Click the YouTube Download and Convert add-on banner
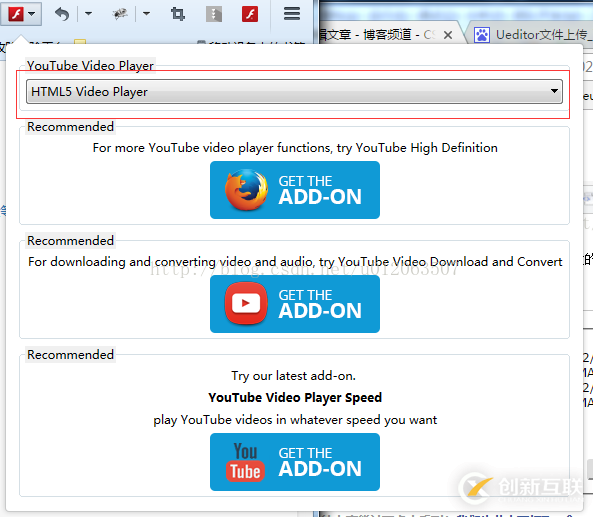593x517 pixels. (295, 304)
